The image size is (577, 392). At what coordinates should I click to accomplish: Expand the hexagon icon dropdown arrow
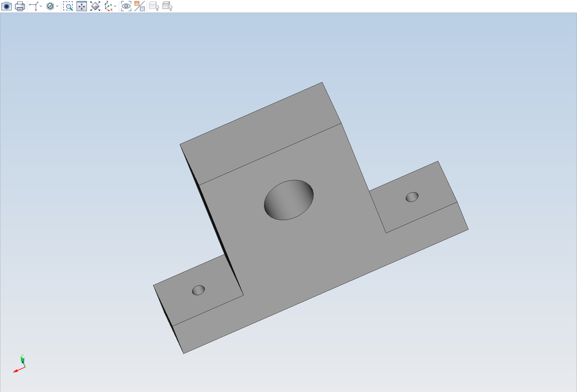[x=57, y=6]
